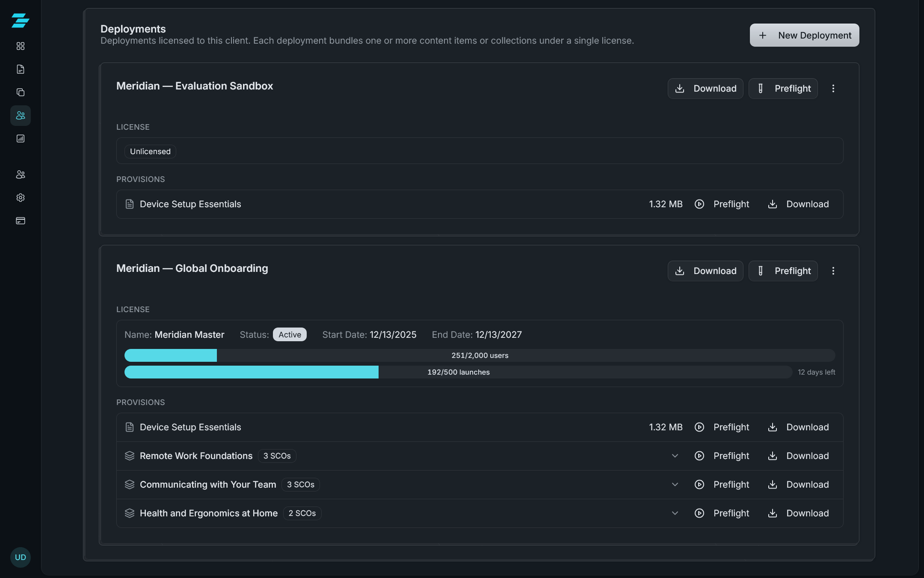Run Preflight on Global Onboarding deployment
924x578 pixels.
783,271
